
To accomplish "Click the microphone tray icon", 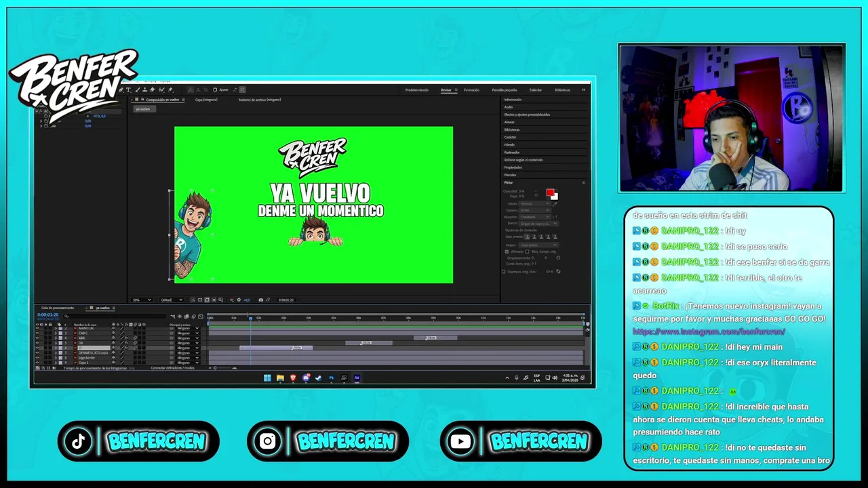I will point(517,378).
